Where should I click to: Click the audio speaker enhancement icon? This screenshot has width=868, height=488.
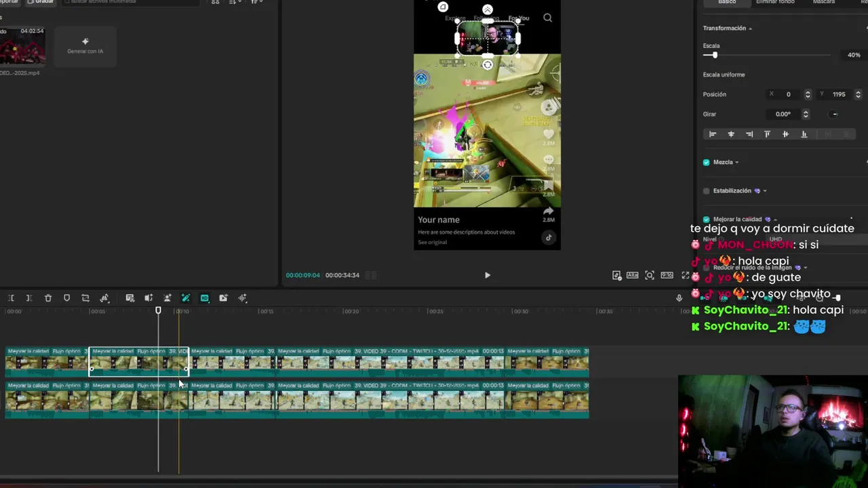pyautogui.click(x=149, y=298)
